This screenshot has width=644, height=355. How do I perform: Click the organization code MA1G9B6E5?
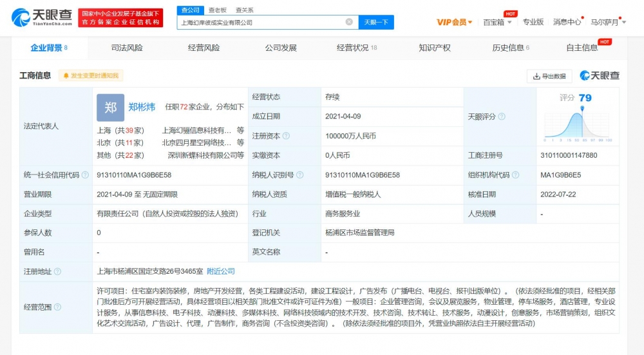point(561,175)
